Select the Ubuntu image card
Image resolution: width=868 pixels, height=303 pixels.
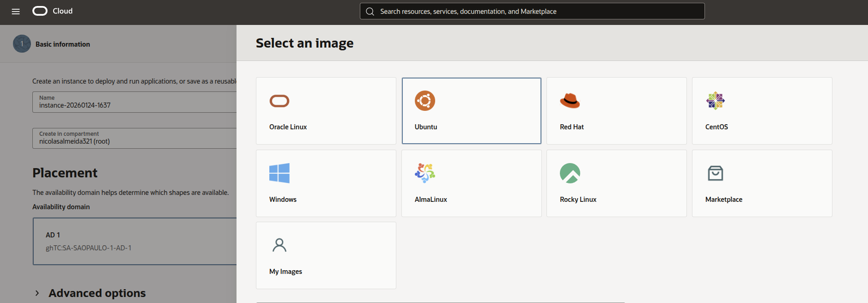pyautogui.click(x=472, y=111)
